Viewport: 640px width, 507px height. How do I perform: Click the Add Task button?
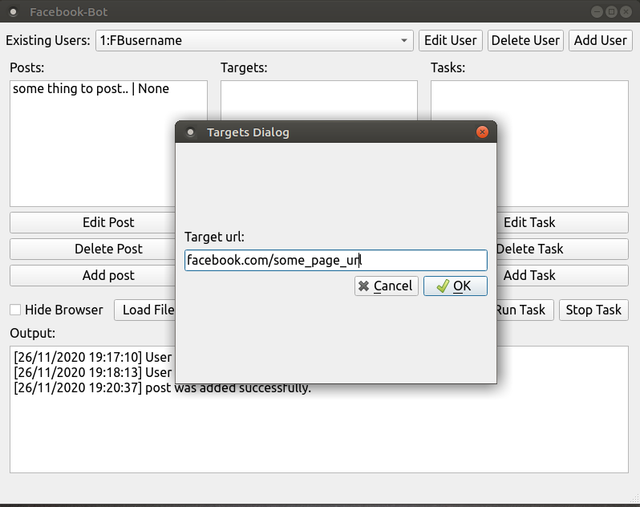click(562, 276)
